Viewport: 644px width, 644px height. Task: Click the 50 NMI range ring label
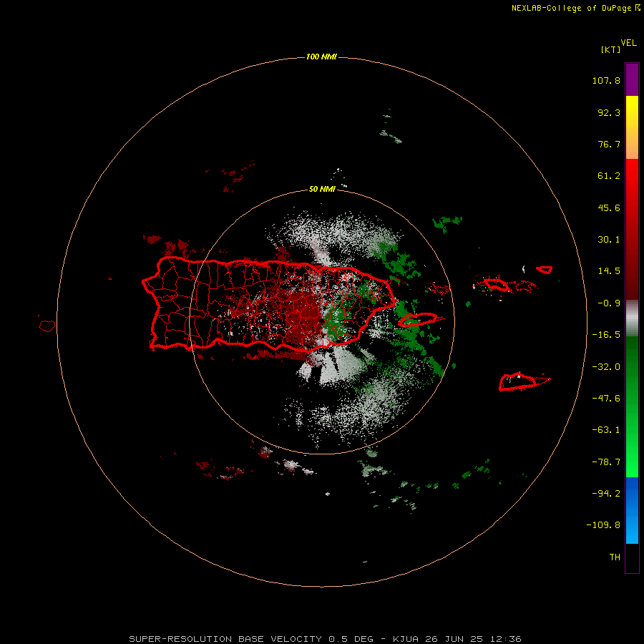coord(321,189)
